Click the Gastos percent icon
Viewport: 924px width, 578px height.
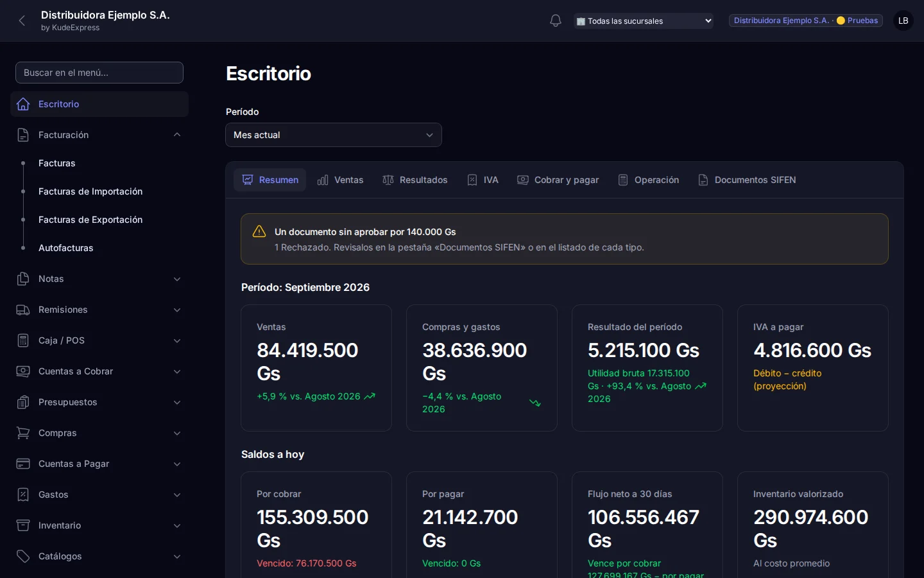click(23, 495)
